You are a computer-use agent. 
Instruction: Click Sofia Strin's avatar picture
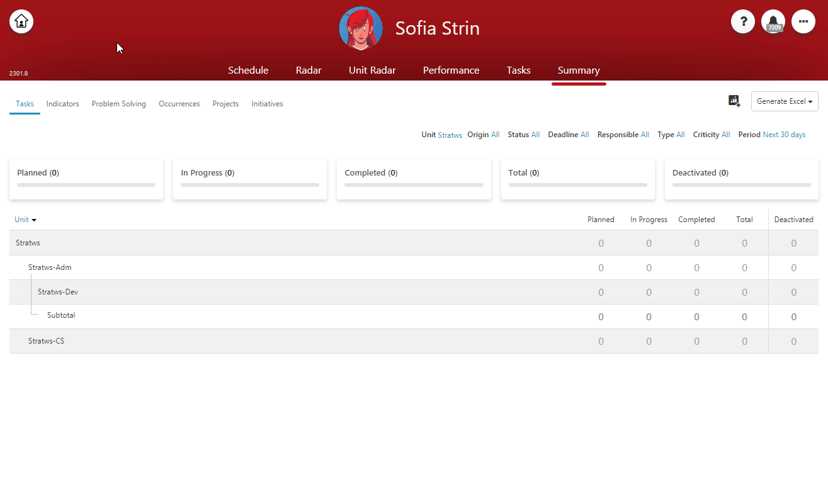coord(361,28)
